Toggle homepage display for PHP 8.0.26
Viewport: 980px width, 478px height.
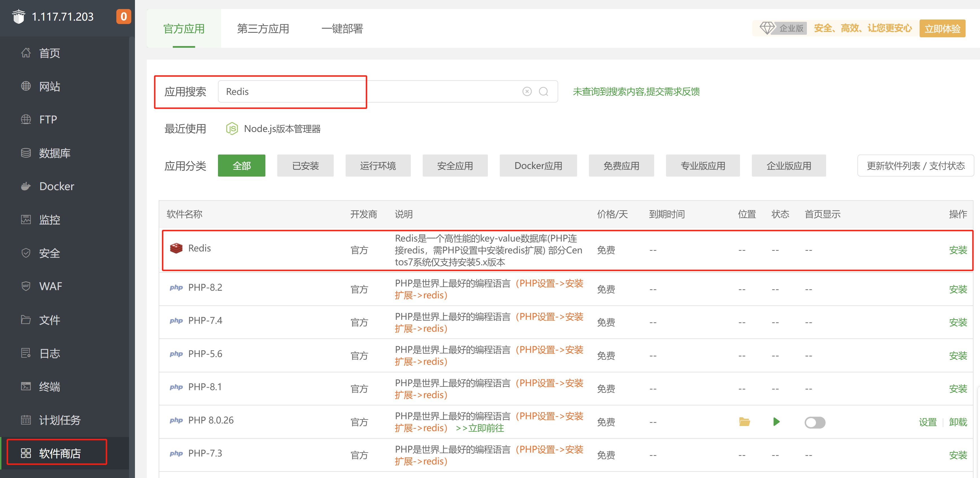(x=815, y=422)
